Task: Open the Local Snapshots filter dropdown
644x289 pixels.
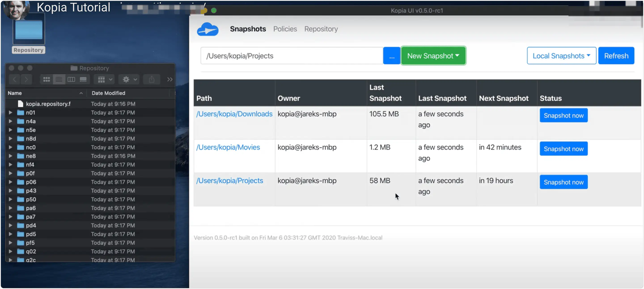Action: pyautogui.click(x=561, y=56)
